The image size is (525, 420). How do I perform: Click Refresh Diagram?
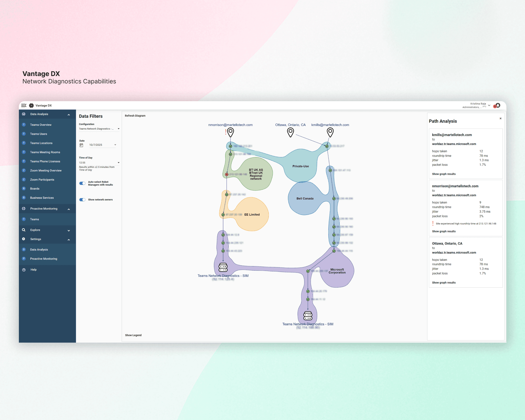[135, 116]
